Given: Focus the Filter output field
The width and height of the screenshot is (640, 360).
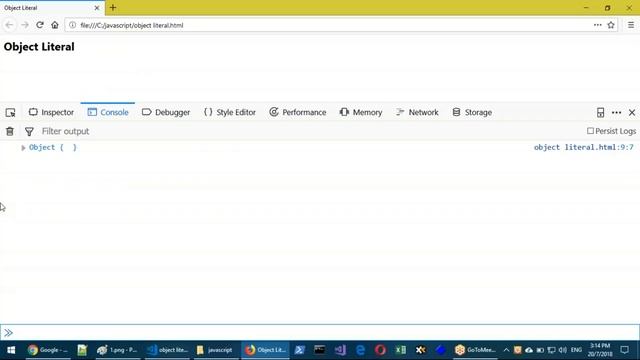Looking at the screenshot, I should tap(310, 131).
